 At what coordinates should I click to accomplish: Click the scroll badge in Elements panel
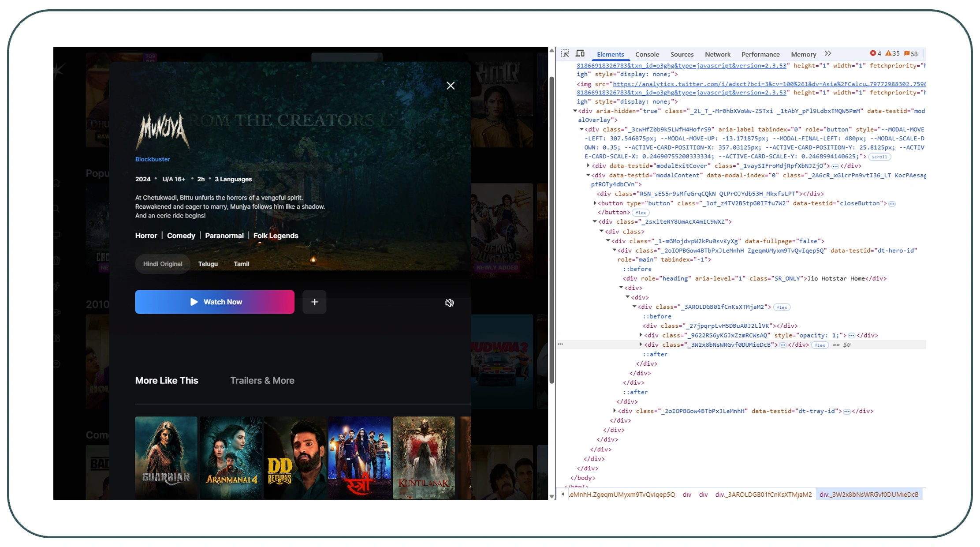point(879,157)
